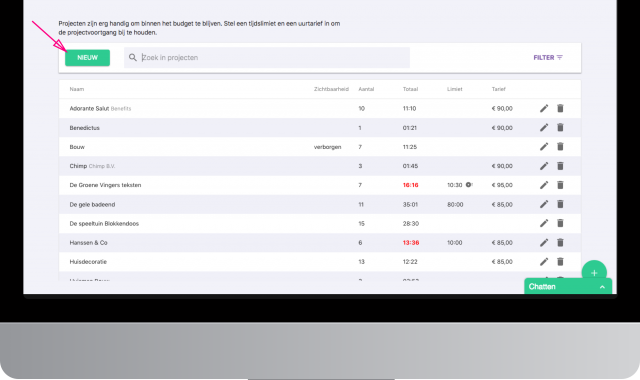Select the Hanssen & Co project name
This screenshot has width=640, height=380.
pos(89,242)
